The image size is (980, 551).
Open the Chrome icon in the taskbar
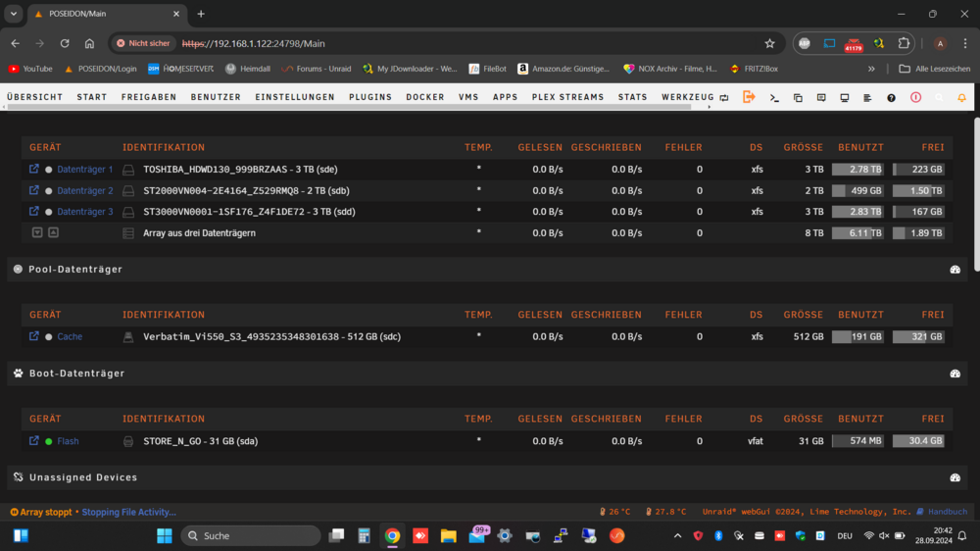coord(393,536)
